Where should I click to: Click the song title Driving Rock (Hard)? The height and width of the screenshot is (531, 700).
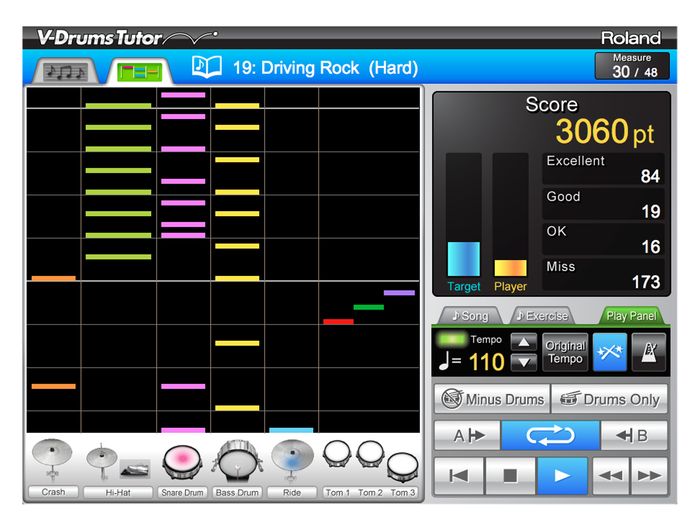click(325, 68)
